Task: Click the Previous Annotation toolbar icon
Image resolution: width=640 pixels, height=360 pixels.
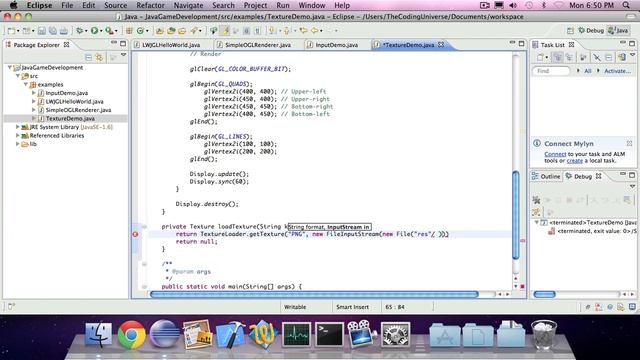Action: 287,31
